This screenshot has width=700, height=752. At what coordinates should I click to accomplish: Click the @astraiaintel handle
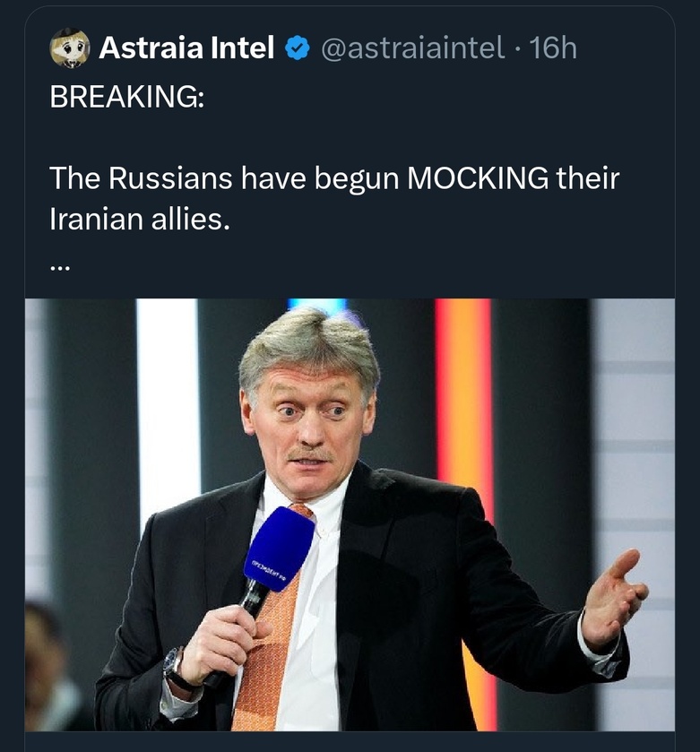[411, 48]
